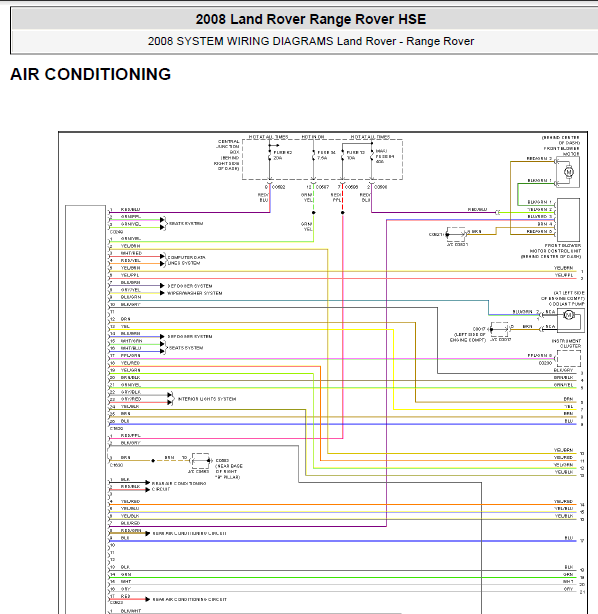Click the '2008 SYSTEM WIRING DIAGRAMS' subtitle
This screenshot has width=598, height=614.
click(x=241, y=41)
